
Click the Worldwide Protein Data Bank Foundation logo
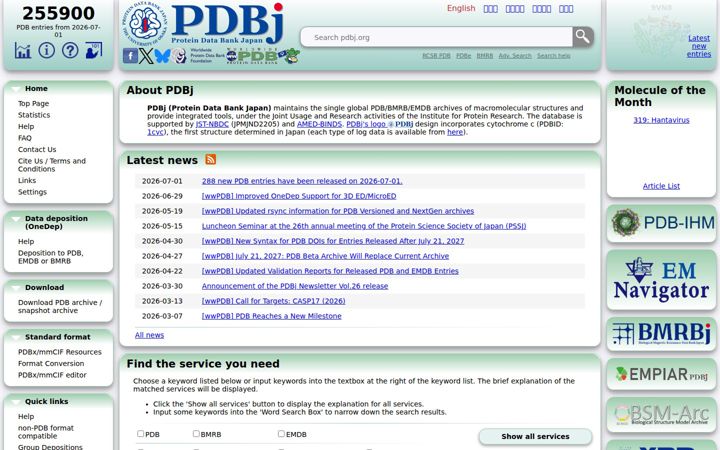(198, 56)
